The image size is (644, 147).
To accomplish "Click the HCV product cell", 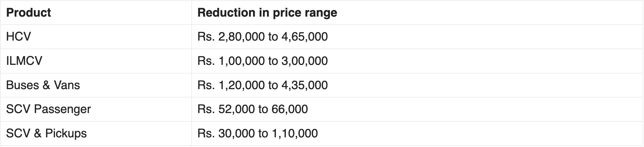I will click(x=19, y=37).
